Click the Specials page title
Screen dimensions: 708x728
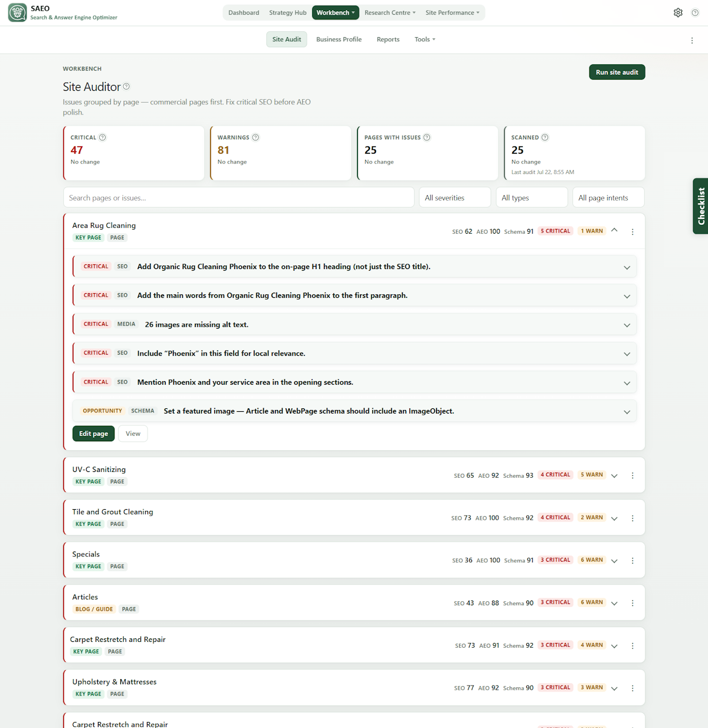click(x=86, y=555)
